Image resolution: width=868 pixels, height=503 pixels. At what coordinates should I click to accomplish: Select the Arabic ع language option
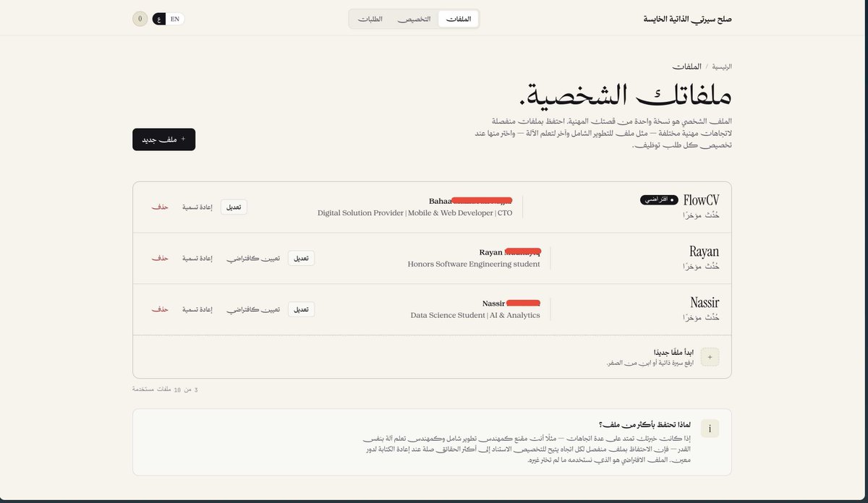coord(159,19)
